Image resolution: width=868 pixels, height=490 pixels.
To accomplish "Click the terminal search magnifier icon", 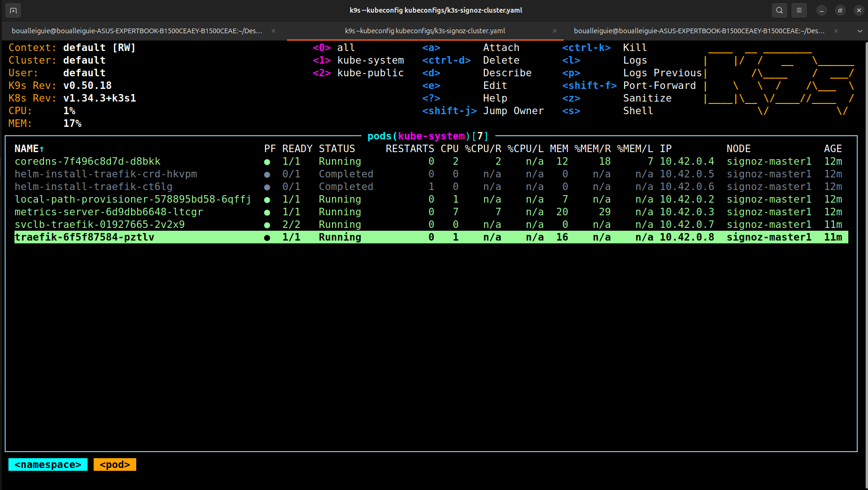I will (x=779, y=10).
